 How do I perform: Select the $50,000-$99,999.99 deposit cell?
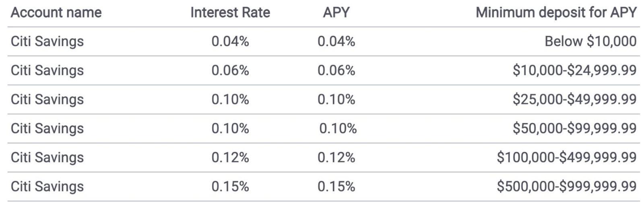point(574,128)
